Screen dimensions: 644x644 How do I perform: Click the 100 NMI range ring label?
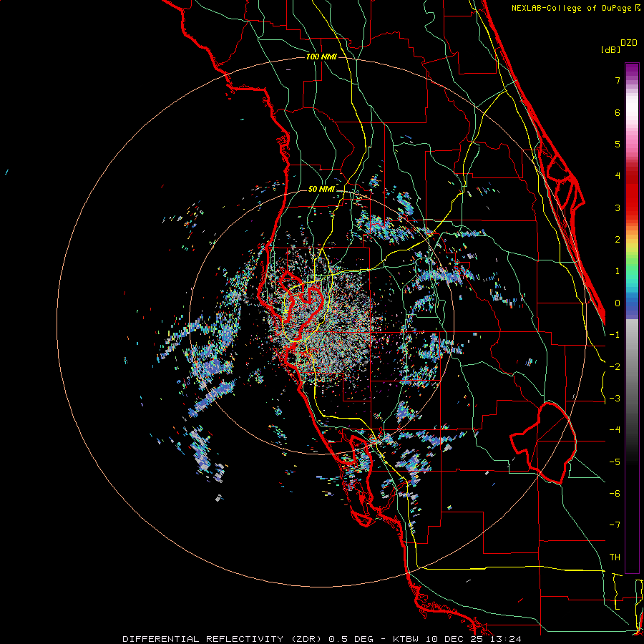coord(321,57)
